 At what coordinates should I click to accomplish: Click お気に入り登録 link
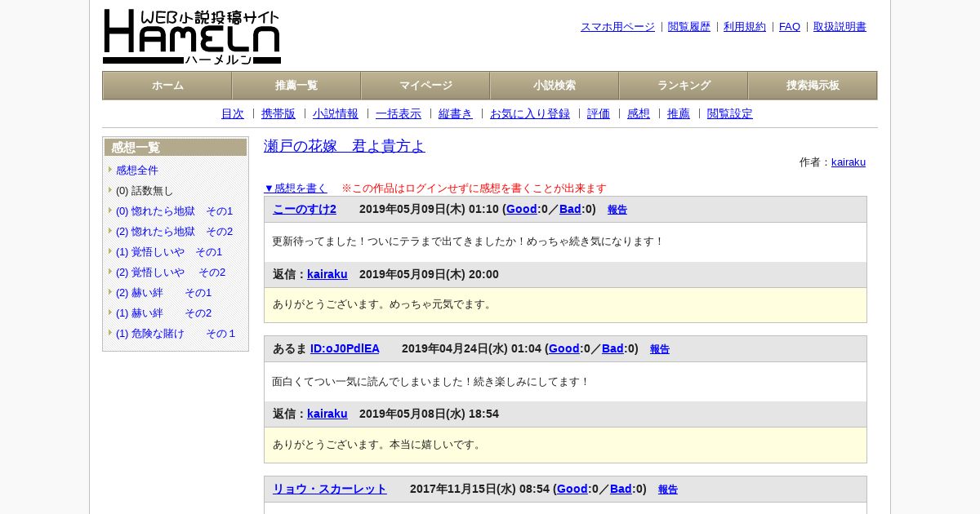click(x=530, y=114)
